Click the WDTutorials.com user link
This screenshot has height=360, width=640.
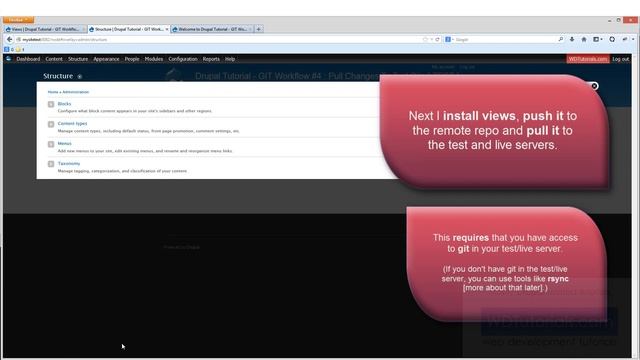point(588,59)
